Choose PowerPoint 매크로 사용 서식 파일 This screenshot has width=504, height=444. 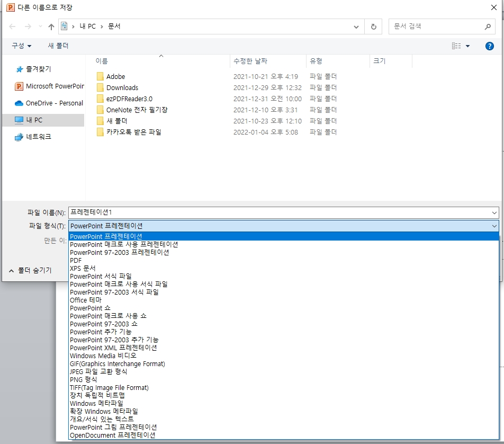284,284
